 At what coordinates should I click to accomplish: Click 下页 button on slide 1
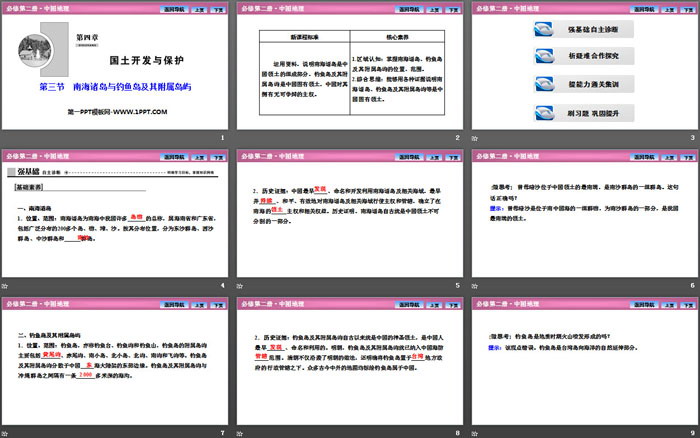(218, 9)
